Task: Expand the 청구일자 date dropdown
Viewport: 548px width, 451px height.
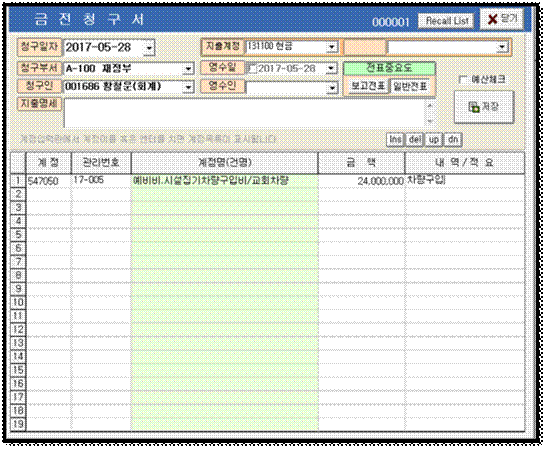Action: coord(149,48)
